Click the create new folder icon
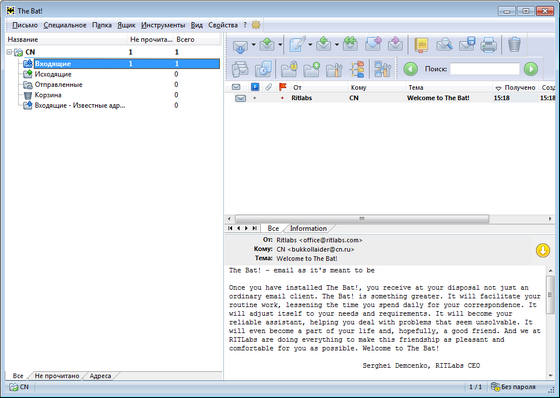The width and height of the screenshot is (560, 398). tap(311, 69)
